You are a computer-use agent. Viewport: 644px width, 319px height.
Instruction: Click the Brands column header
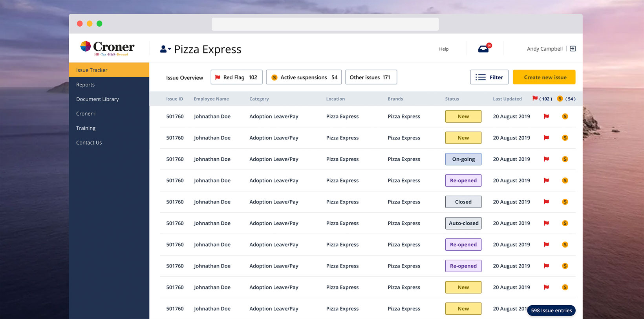pyautogui.click(x=395, y=99)
